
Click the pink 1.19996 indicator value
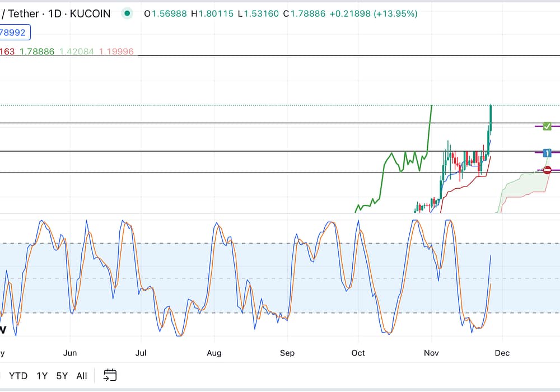[116, 52]
